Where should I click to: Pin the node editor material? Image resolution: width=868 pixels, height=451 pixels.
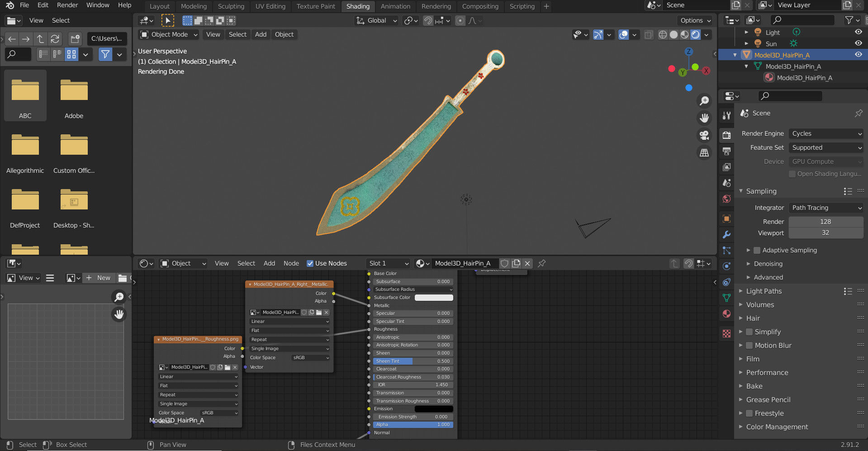(541, 263)
